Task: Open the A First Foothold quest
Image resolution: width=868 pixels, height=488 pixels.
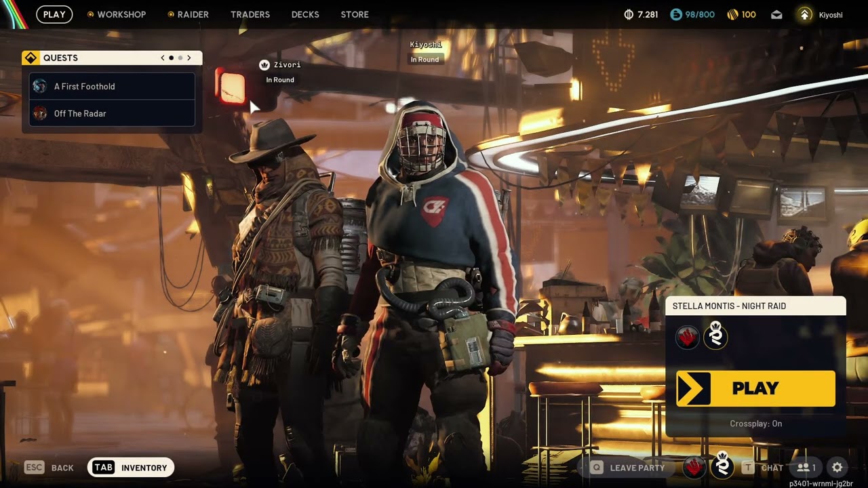Action: (112, 86)
